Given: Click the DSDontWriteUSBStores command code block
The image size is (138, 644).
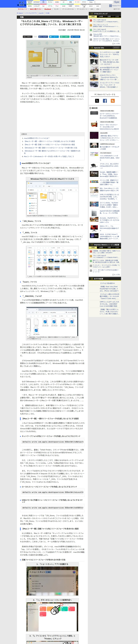Looking at the screenshot, I should click(x=53, y=508).
